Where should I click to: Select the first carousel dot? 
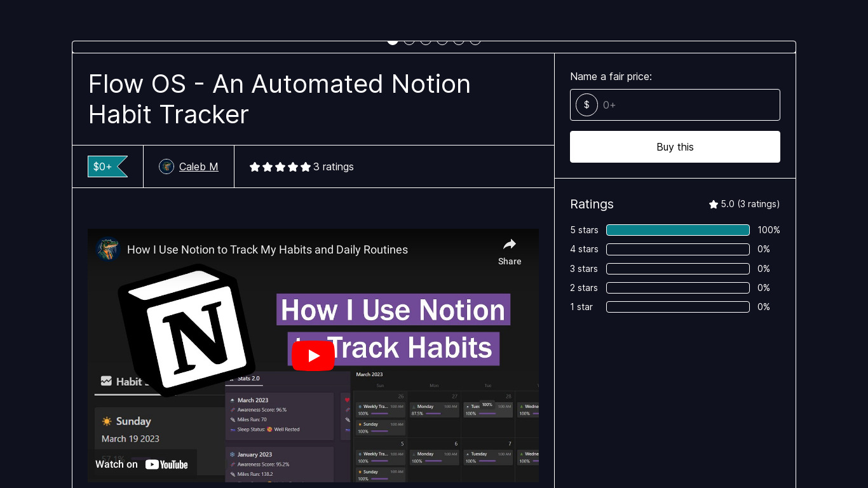click(x=393, y=41)
